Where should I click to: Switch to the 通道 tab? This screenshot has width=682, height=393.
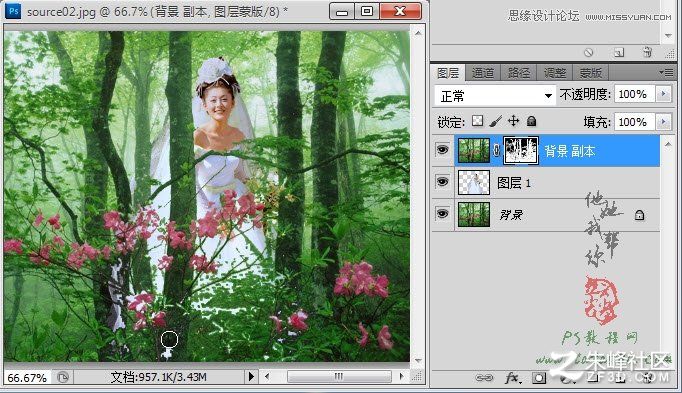coord(483,73)
